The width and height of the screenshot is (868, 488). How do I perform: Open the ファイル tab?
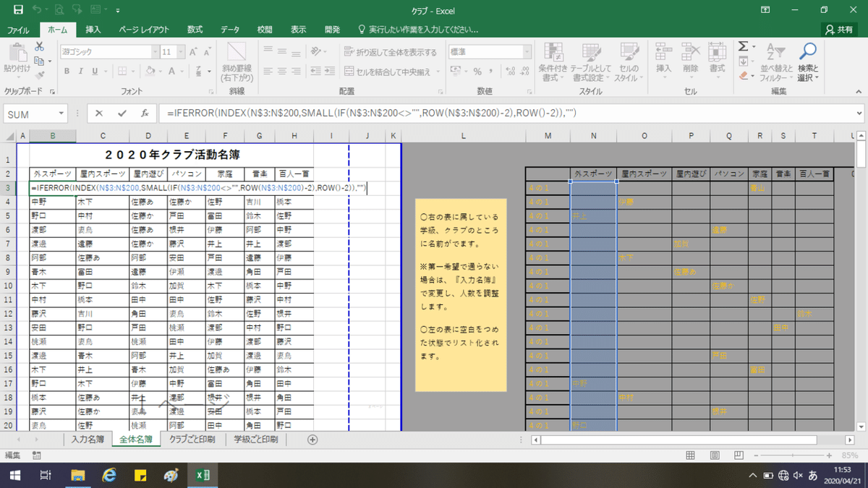coord(18,30)
